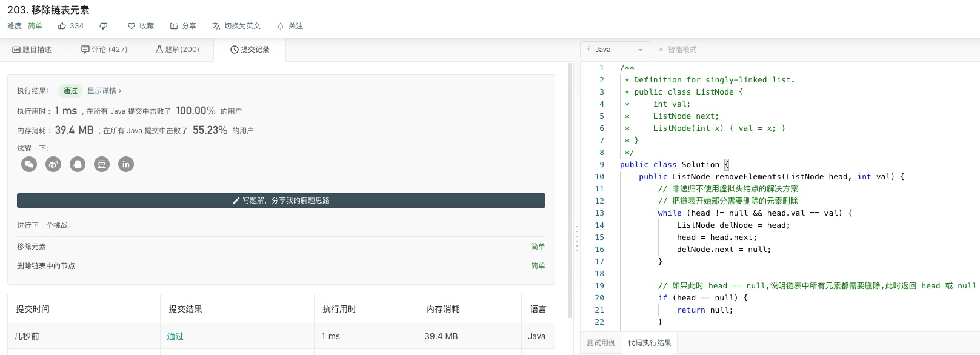The image size is (980, 355).
Task: Share result via QQ icon
Action: [x=78, y=164]
